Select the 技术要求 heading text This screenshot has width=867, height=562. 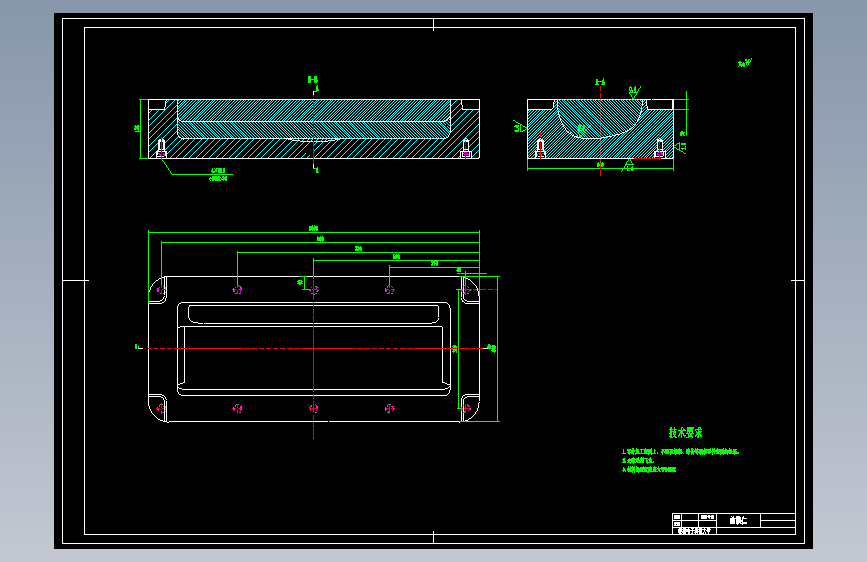[685, 433]
